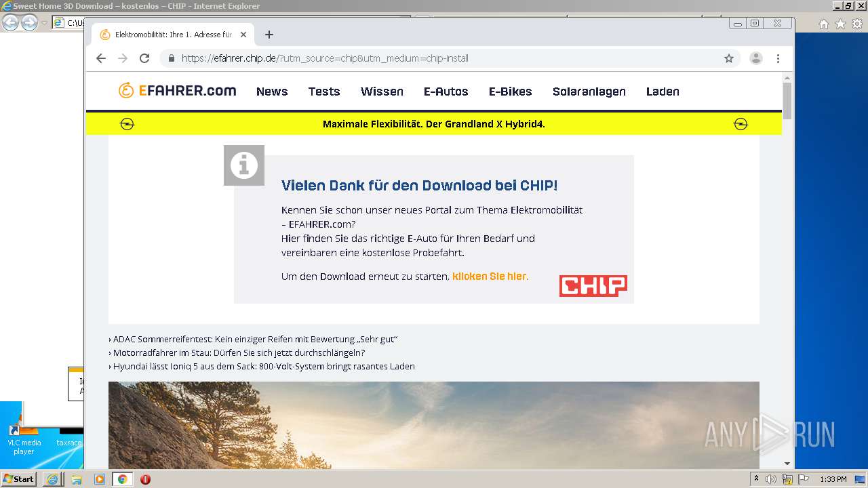Open File Explorer from taskbar
The width and height of the screenshot is (868, 488).
click(x=76, y=479)
